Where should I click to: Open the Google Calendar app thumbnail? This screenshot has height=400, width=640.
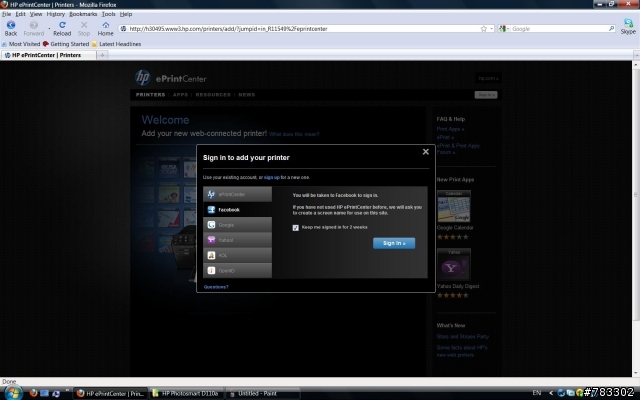[454, 206]
